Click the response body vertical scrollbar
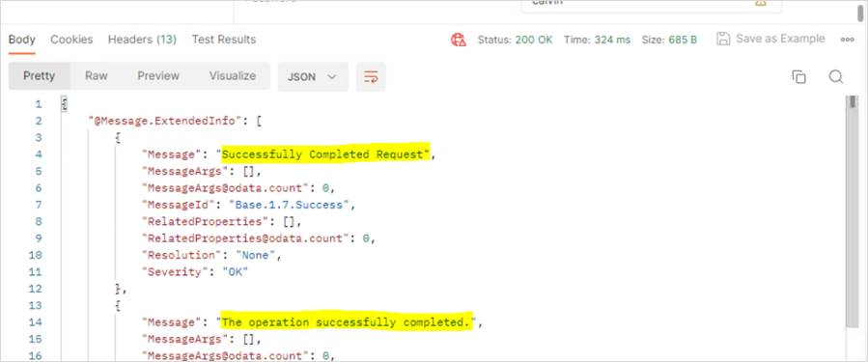 point(852,210)
